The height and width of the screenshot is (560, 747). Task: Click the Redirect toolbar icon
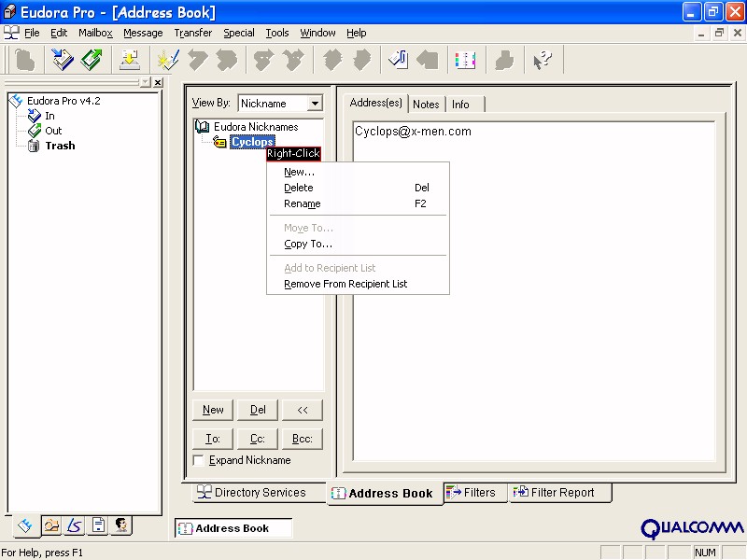pyautogui.click(x=293, y=61)
